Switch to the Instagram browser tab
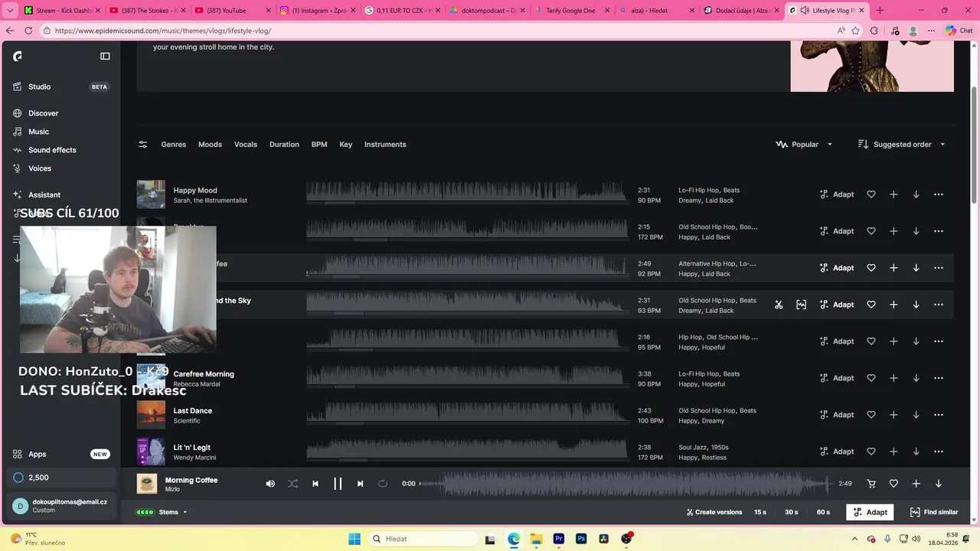The width and height of the screenshot is (980, 551). 318,11
